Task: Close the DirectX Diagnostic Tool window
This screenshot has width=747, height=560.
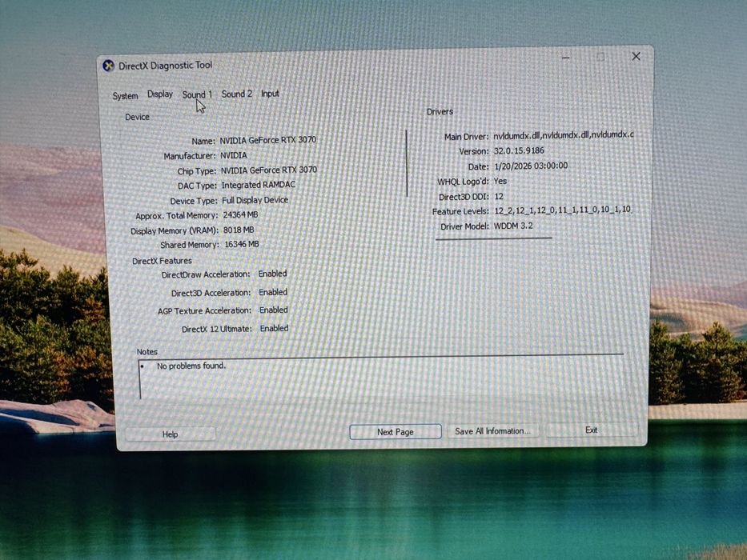Action: (636, 56)
